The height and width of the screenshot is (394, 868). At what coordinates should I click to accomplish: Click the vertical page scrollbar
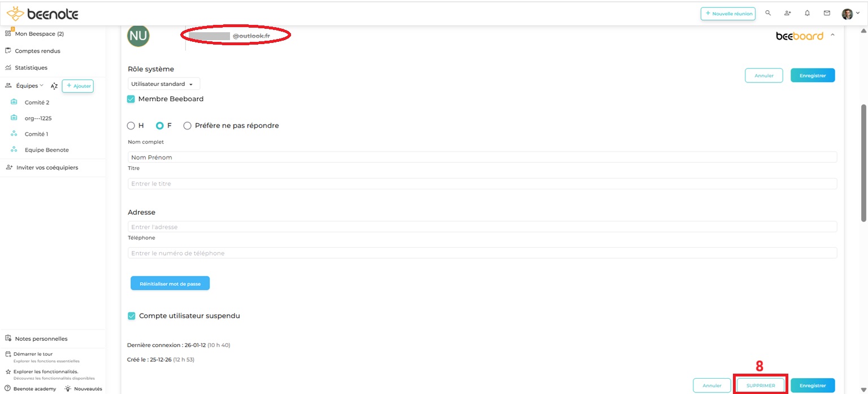click(863, 164)
